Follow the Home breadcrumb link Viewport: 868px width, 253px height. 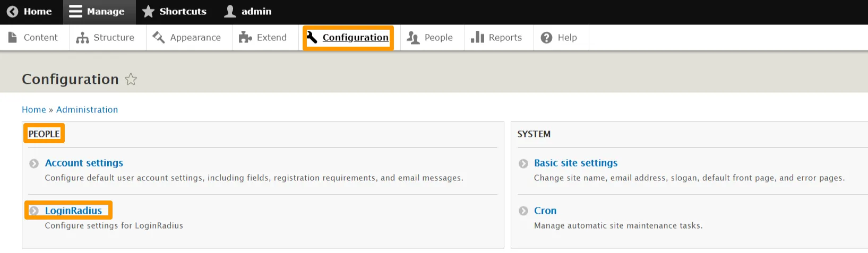(33, 110)
